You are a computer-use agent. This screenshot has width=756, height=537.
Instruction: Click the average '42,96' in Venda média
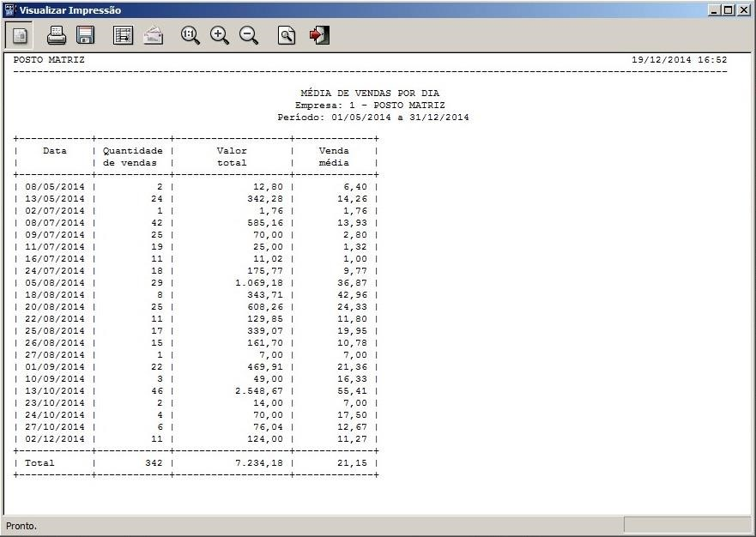pos(352,294)
